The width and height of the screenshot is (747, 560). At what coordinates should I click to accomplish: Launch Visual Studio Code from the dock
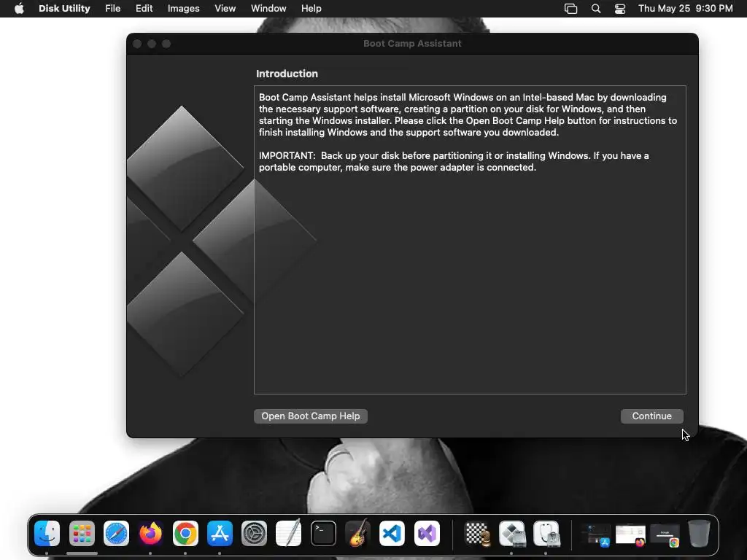pos(392,533)
